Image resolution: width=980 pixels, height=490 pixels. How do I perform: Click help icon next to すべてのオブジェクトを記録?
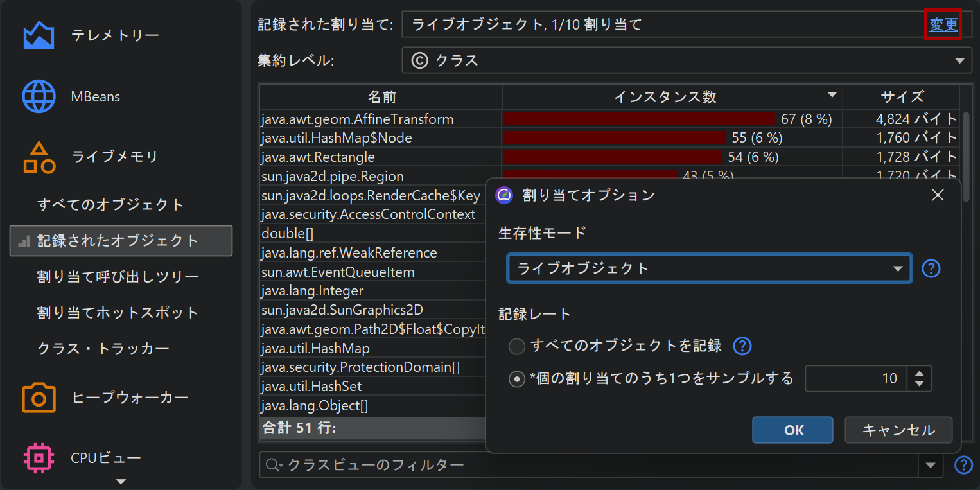(742, 346)
